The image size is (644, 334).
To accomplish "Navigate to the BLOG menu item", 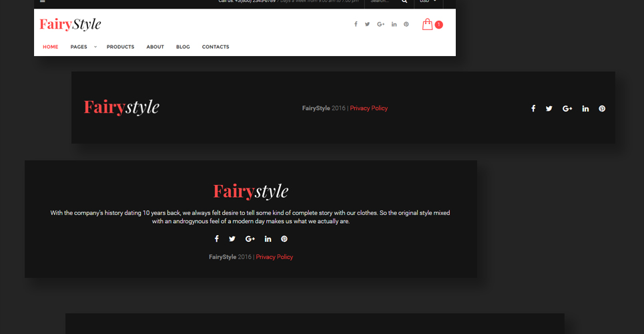I will click(183, 47).
